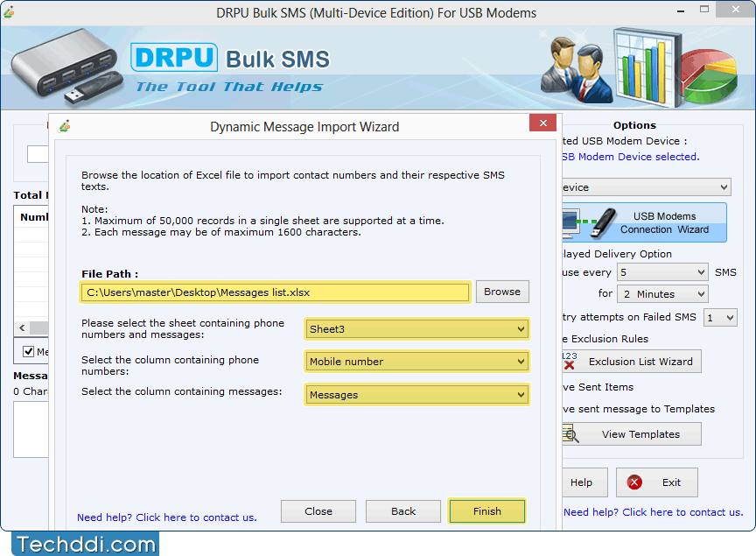The height and width of the screenshot is (556, 756).
Task: Click the 'Exclusion Rules' label
Action: tap(609, 339)
